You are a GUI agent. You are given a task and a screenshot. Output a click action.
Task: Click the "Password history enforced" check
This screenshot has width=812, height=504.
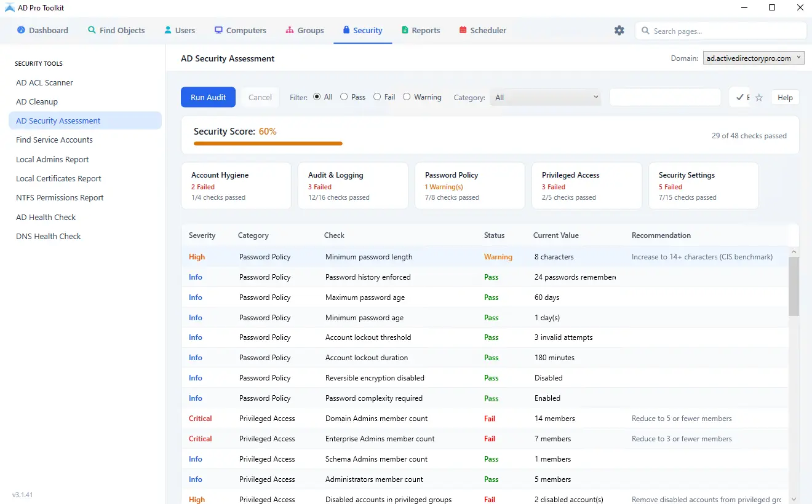[368, 277]
